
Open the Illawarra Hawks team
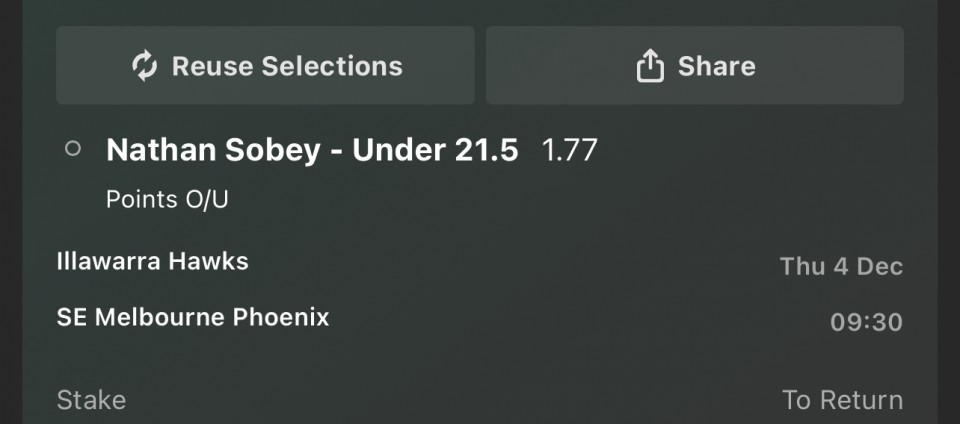point(152,261)
